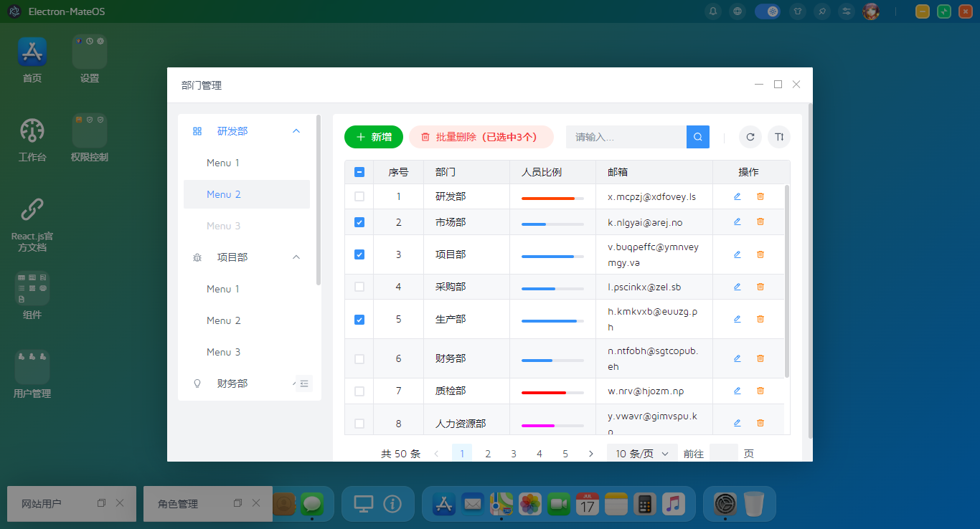Screen dimensions: 980x529
Task: Click the sidebar collapse menu icon
Action: point(304,383)
